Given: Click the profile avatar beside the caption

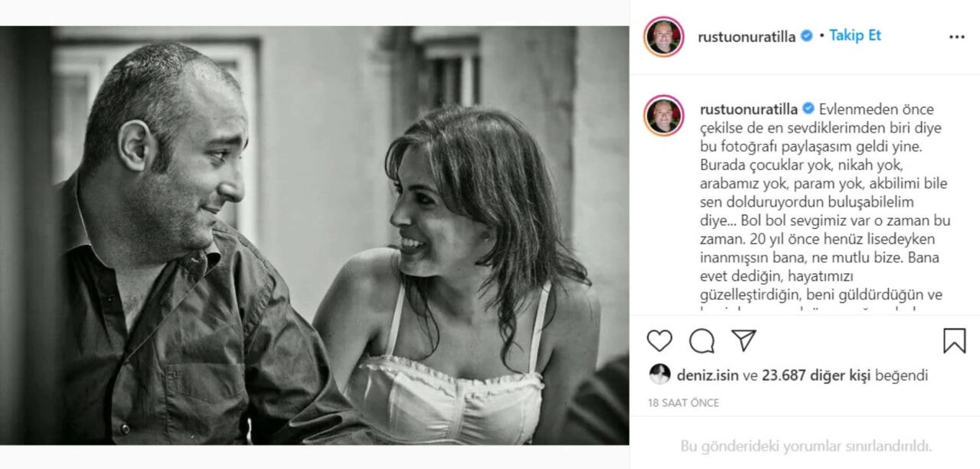Looking at the screenshot, I should click(664, 116).
